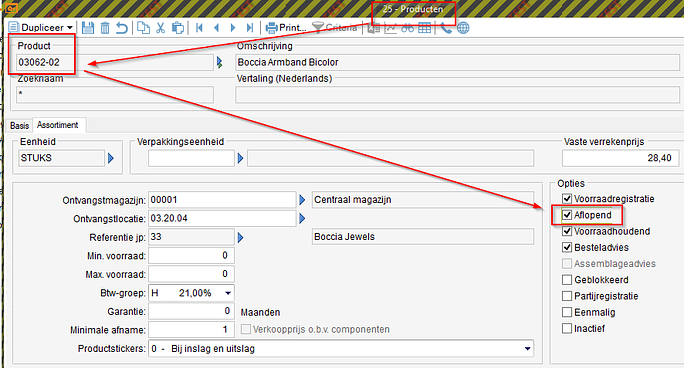The width and height of the screenshot is (684, 368).
Task: Click the Centraal magazijn description field
Action: pyautogui.click(x=423, y=200)
